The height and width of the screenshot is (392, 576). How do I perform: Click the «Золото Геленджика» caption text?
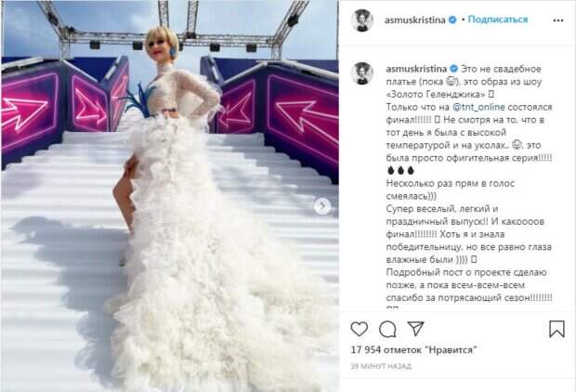tap(436, 94)
